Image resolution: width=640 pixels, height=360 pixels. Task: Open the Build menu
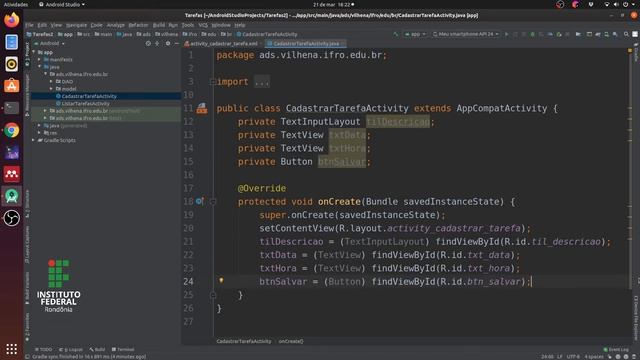[x=159, y=25]
